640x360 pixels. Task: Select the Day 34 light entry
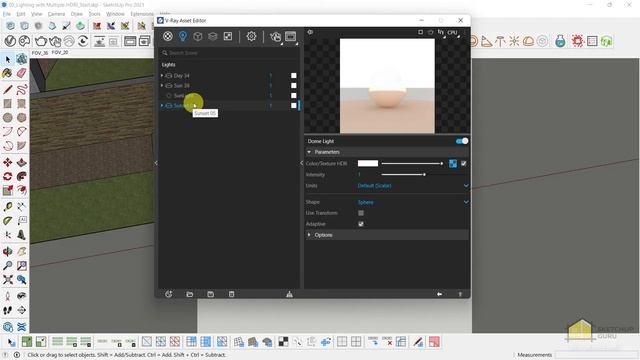click(x=181, y=76)
